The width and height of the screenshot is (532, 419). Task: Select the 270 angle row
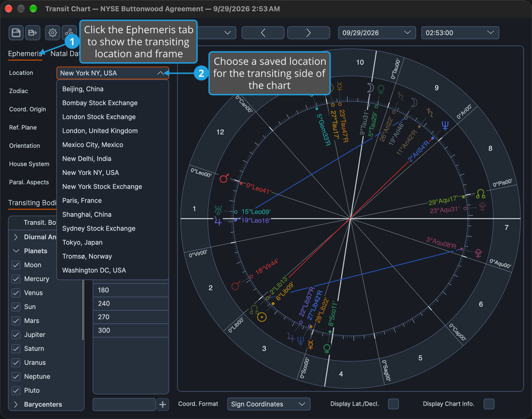[131, 317]
